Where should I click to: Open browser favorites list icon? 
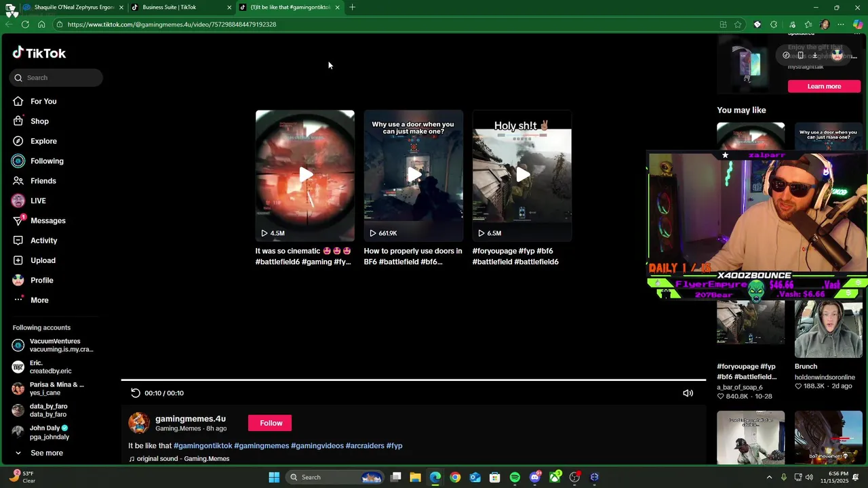click(x=808, y=24)
